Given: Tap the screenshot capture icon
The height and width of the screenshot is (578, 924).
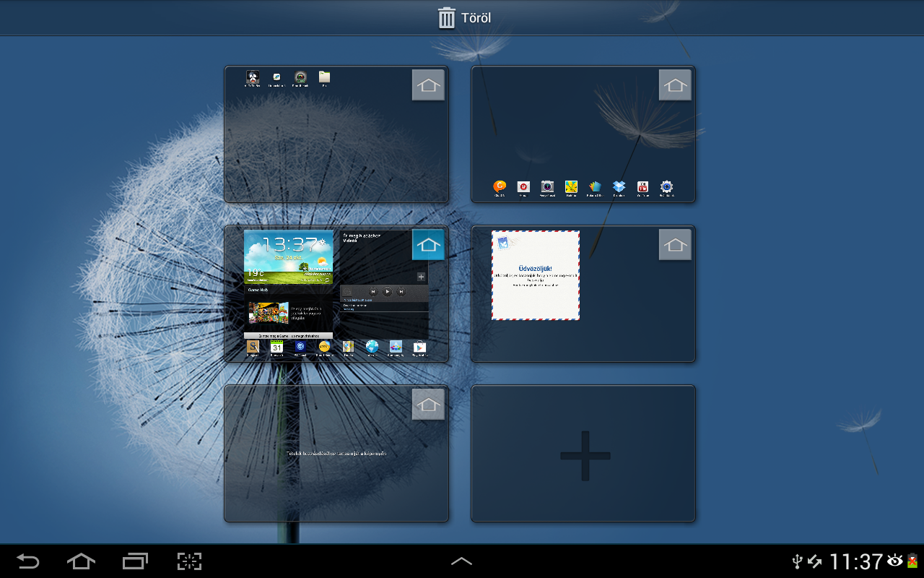Looking at the screenshot, I should point(189,561).
